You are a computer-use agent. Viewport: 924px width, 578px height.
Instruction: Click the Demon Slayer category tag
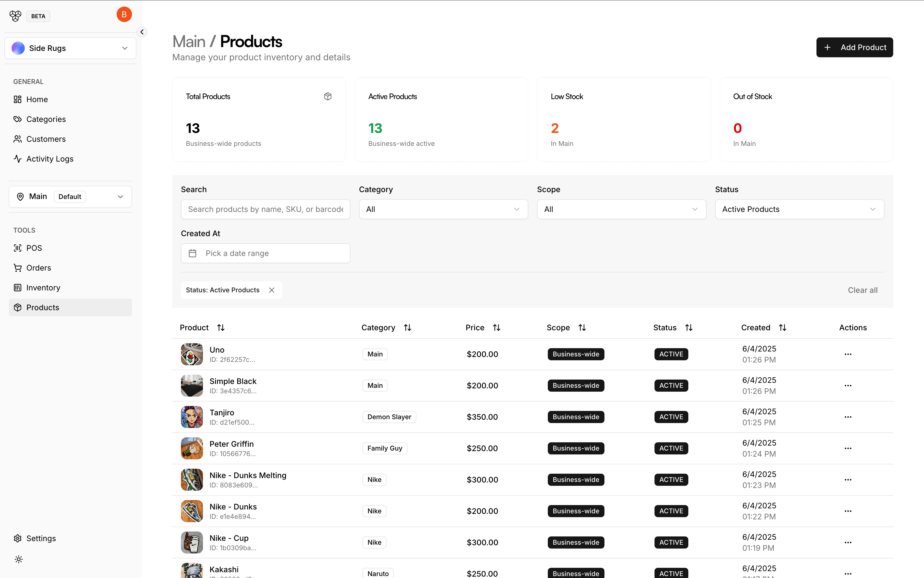point(389,417)
